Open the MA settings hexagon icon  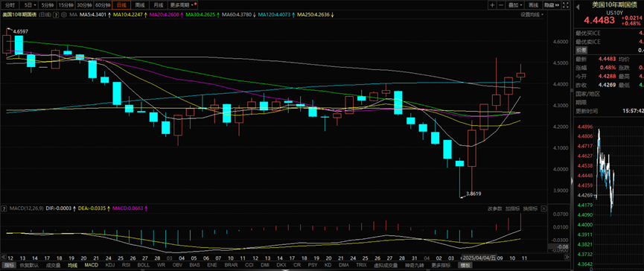point(65,14)
